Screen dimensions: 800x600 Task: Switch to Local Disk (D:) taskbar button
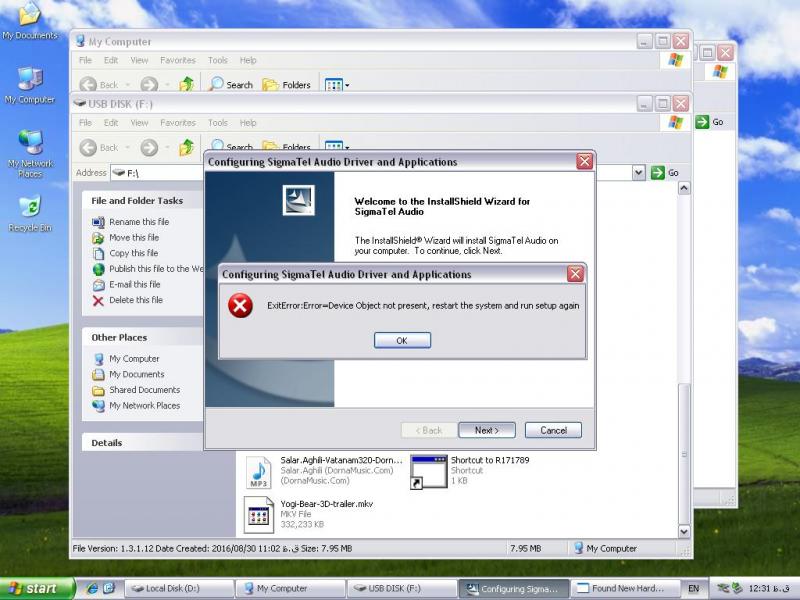pyautogui.click(x=178, y=588)
